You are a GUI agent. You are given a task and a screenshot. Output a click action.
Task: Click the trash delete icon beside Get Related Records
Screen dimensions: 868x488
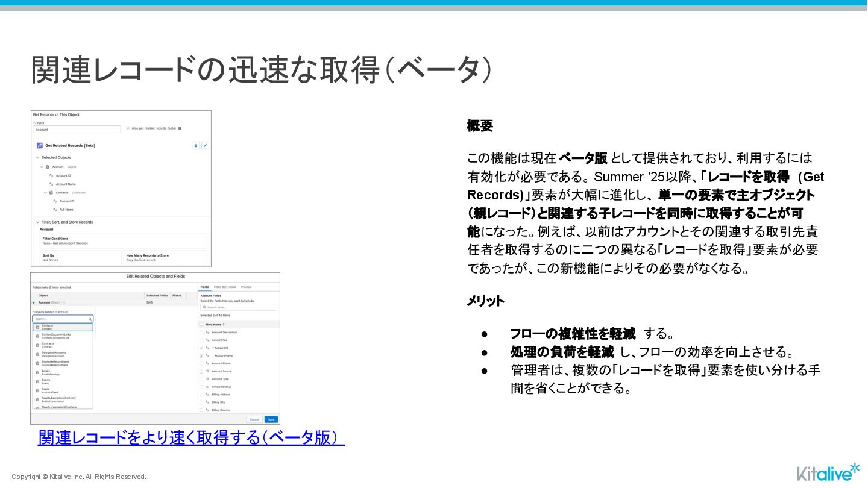pyautogui.click(x=195, y=145)
